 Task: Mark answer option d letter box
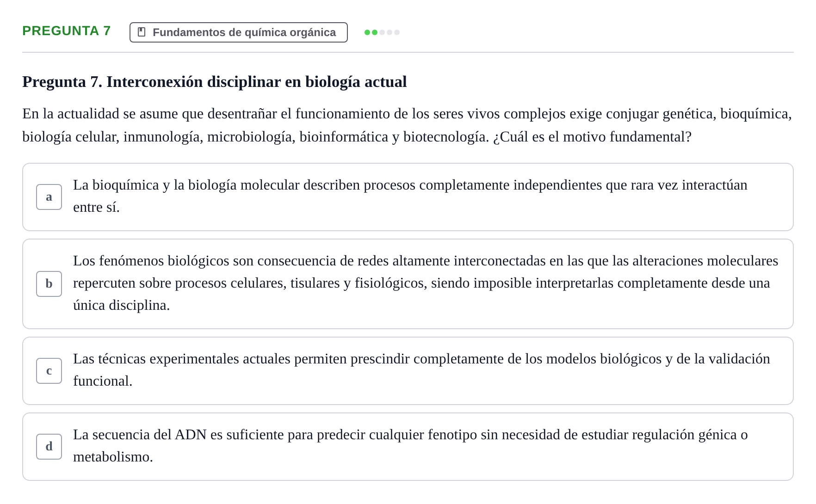(x=49, y=447)
